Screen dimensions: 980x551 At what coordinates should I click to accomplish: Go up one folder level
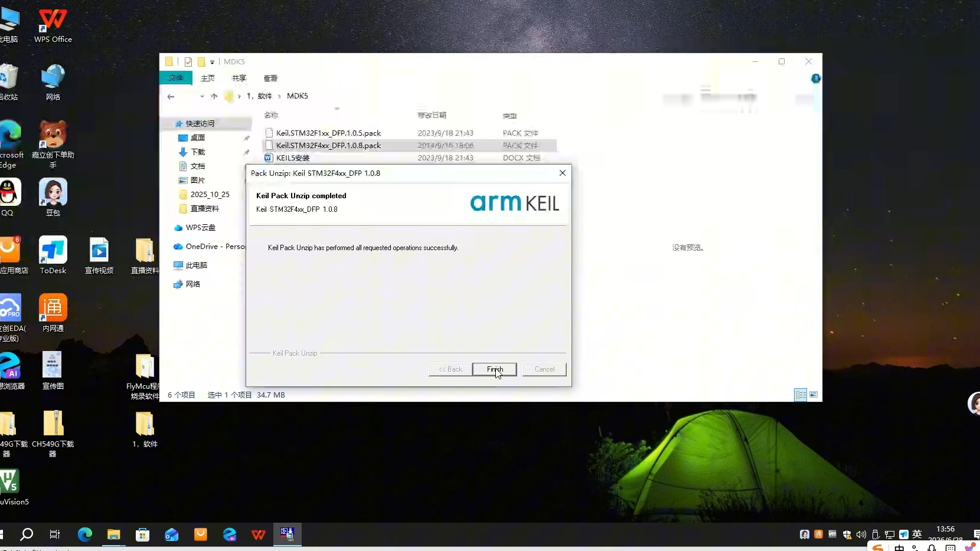pyautogui.click(x=214, y=96)
